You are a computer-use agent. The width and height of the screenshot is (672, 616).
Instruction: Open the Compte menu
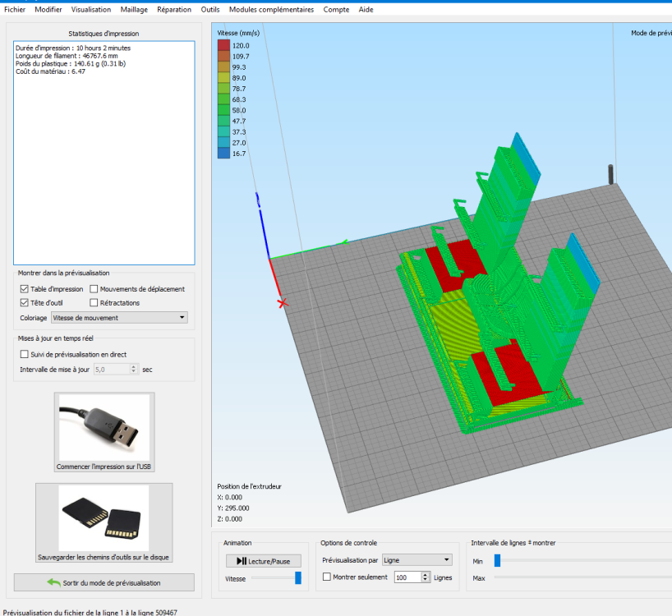pyautogui.click(x=336, y=9)
